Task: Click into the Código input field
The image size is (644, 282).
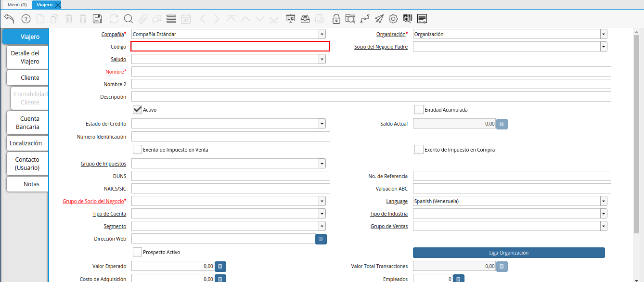Action: (230, 47)
